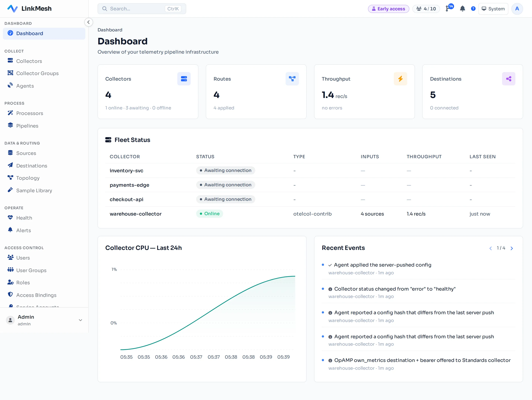Click the Destinations card share icon
The image size is (532, 400).
pyautogui.click(x=509, y=79)
